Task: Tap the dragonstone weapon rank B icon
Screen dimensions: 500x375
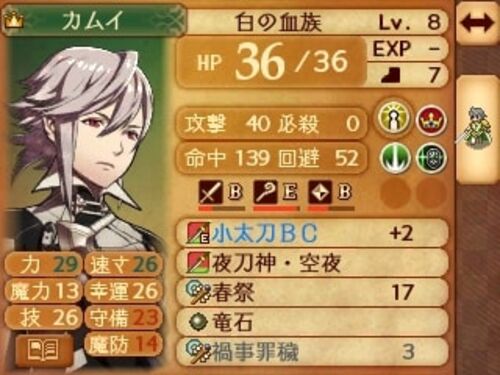Action: (330, 193)
